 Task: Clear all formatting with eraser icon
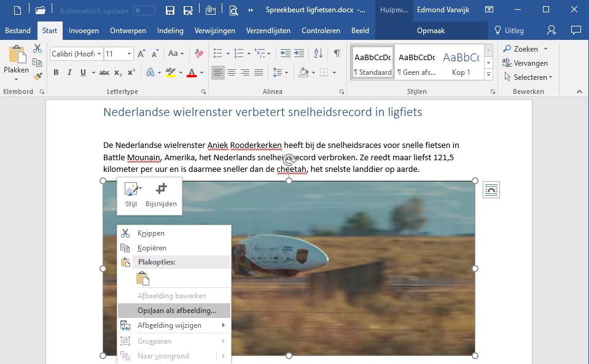(x=199, y=53)
